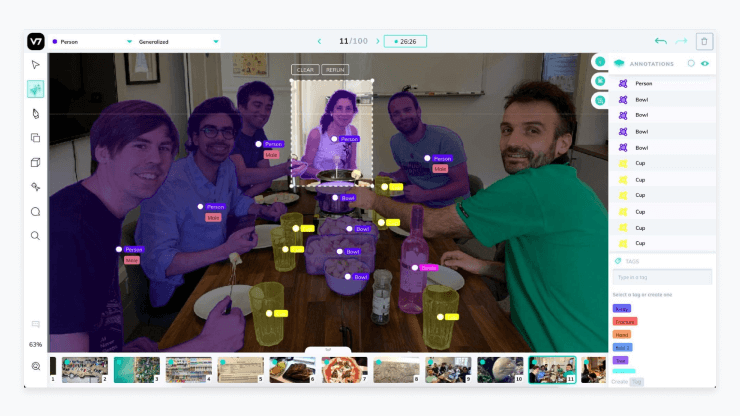Image resolution: width=740 pixels, height=416 pixels.
Task: Click the redo arrow
Action: pyautogui.click(x=681, y=41)
